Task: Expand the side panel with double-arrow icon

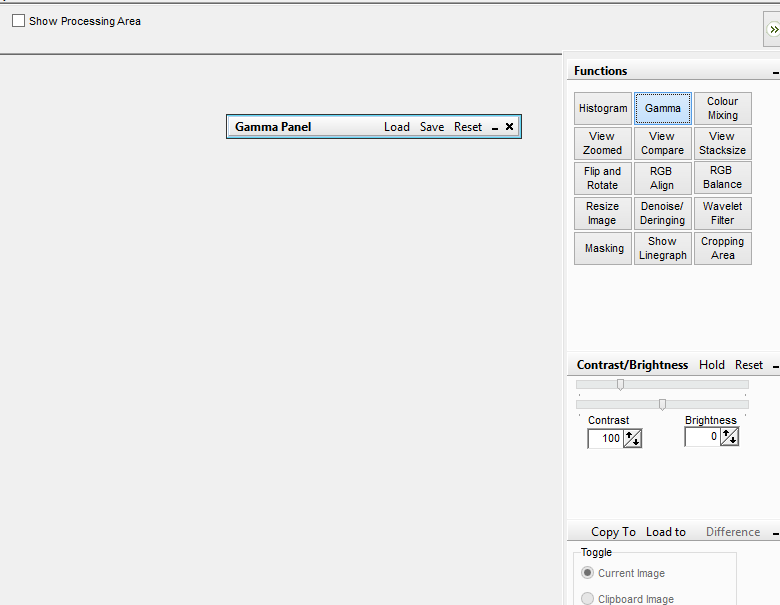Action: (x=773, y=30)
